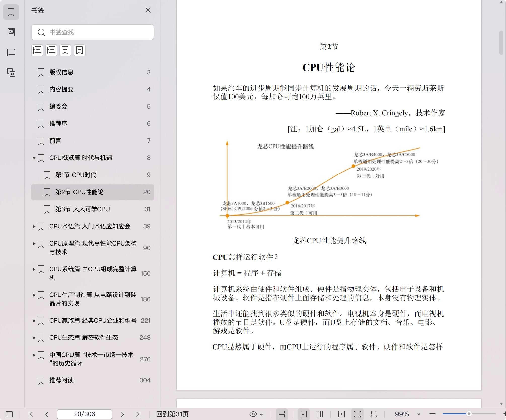Click the scroll up arrow
This screenshot has width=506, height=420.
click(x=501, y=2)
